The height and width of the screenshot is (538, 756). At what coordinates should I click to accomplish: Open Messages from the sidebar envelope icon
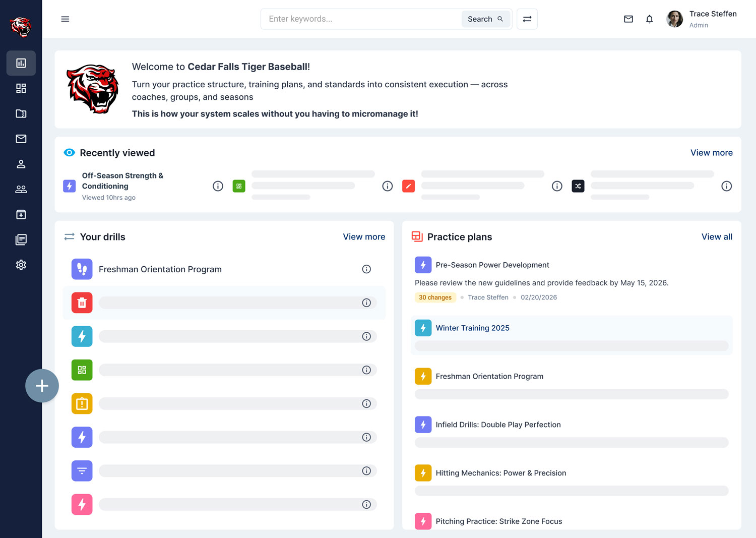pyautogui.click(x=21, y=139)
